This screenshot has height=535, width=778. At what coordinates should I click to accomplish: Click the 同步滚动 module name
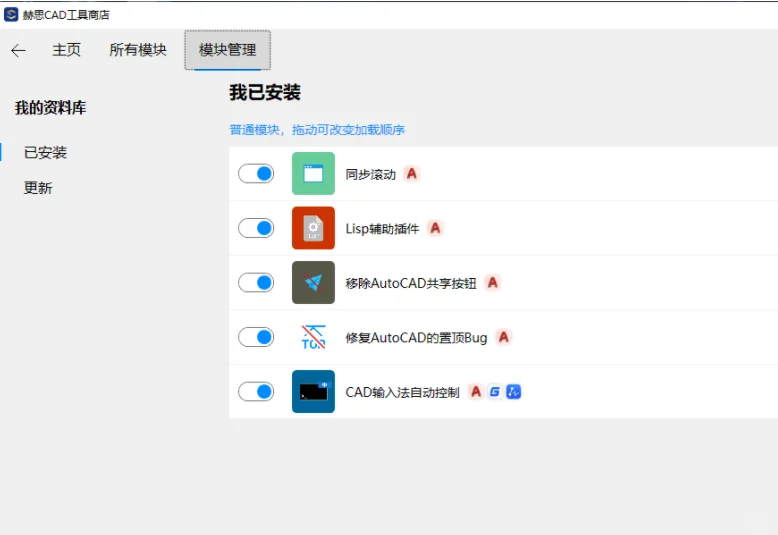(x=371, y=175)
